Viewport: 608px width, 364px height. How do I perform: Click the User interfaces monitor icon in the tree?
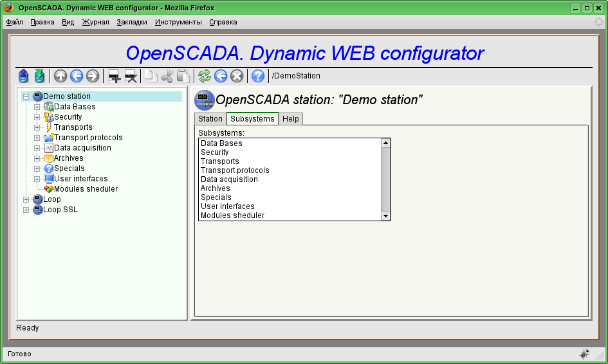click(48, 179)
